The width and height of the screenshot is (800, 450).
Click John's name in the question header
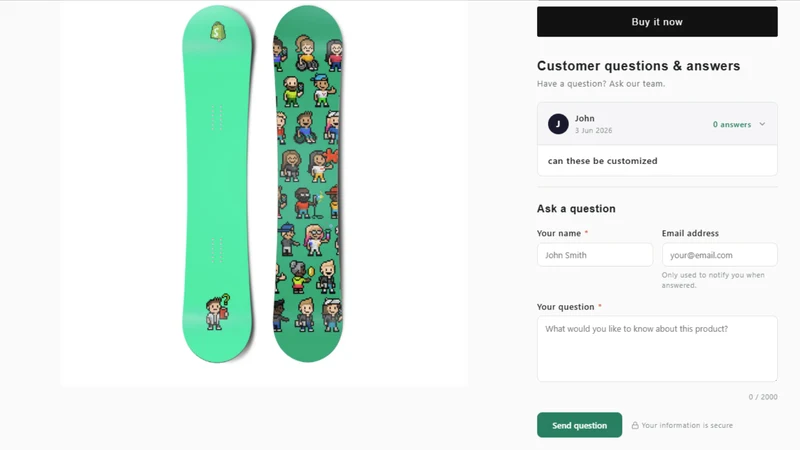584,118
